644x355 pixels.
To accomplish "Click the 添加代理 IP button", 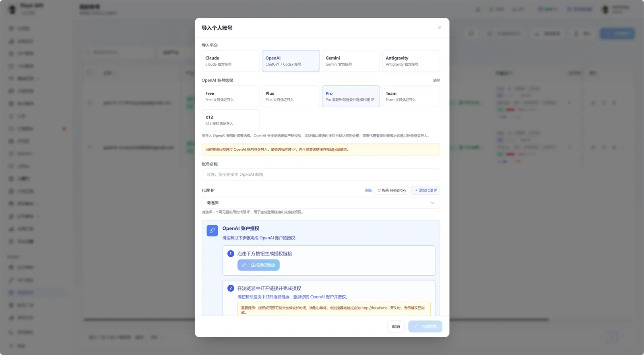I will point(426,190).
